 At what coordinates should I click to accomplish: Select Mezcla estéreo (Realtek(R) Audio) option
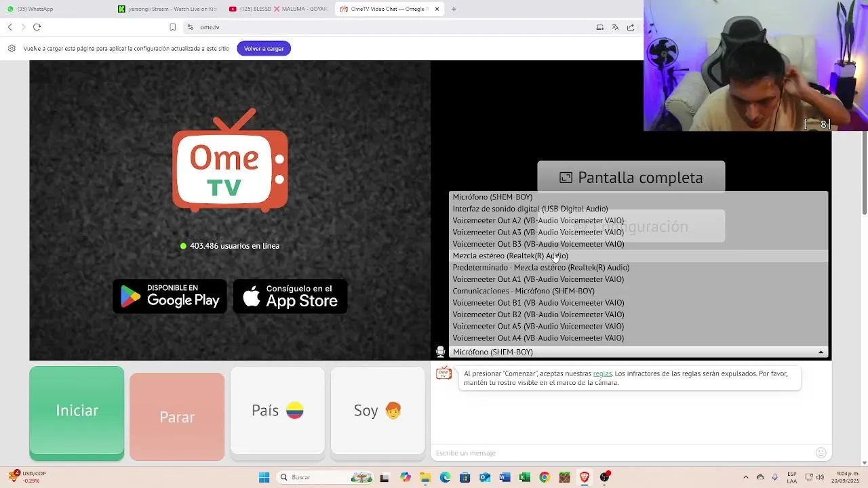pyautogui.click(x=639, y=256)
